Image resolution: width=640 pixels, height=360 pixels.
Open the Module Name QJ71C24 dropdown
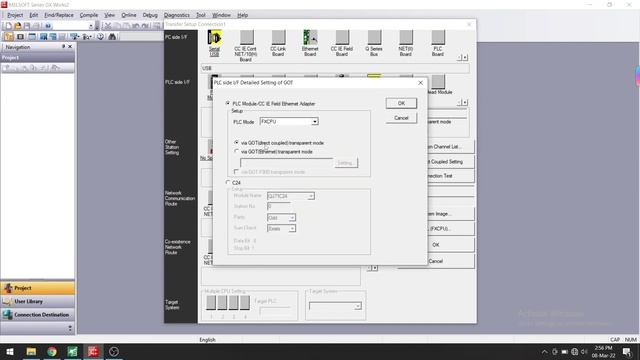tap(311, 196)
